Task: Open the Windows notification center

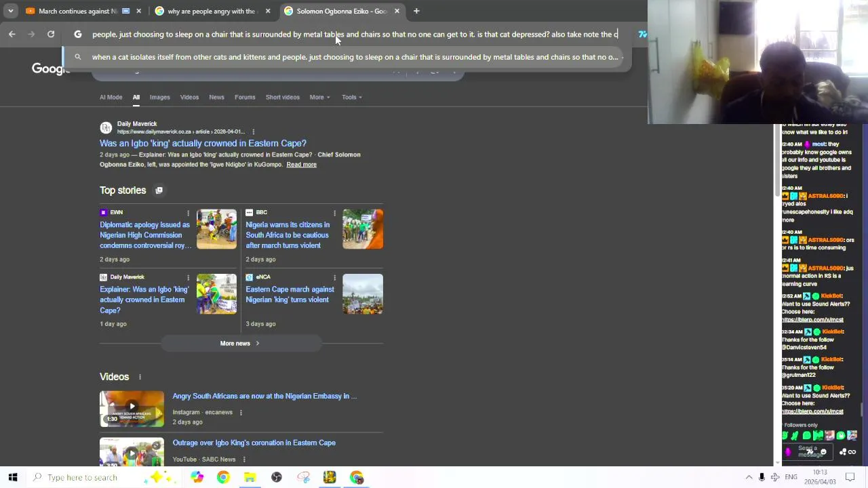Action: click(850, 477)
